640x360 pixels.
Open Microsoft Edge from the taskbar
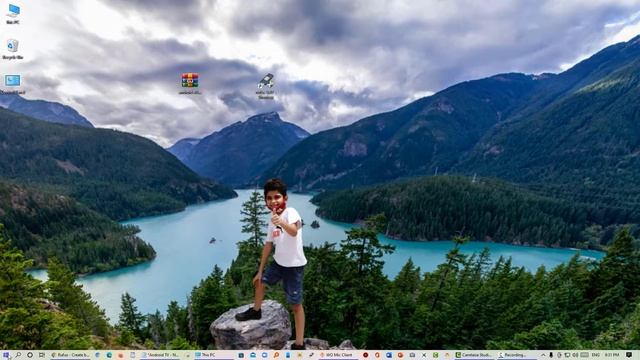(109, 355)
